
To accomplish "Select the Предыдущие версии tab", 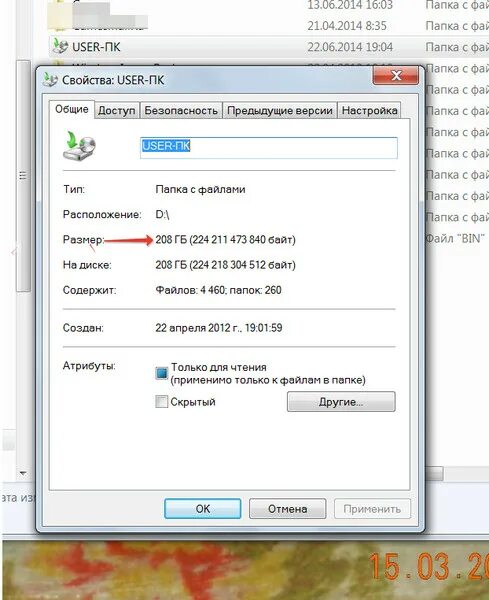I will (280, 111).
